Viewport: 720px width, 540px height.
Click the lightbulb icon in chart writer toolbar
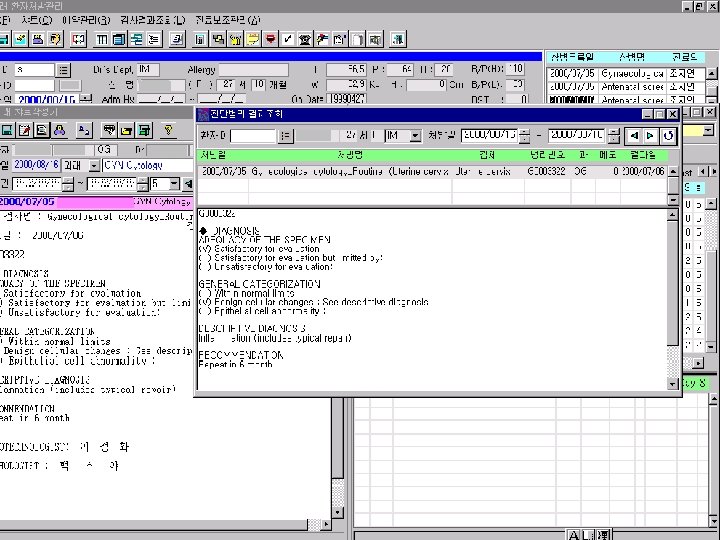click(x=169, y=130)
